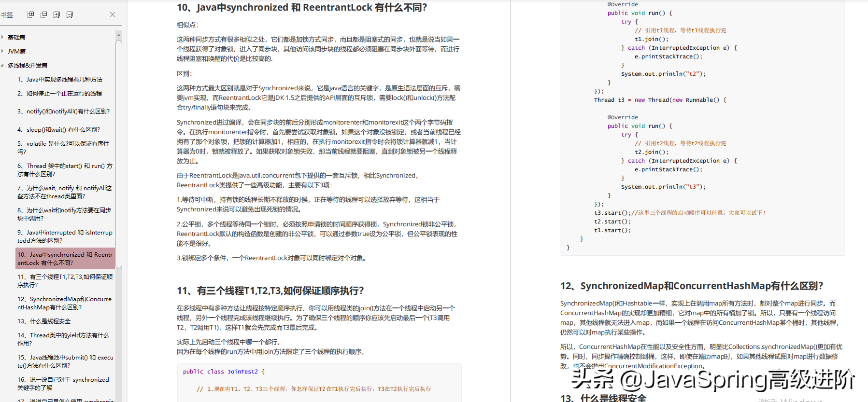Click the bookmark panel scrollbar up arrow

(119, 35)
